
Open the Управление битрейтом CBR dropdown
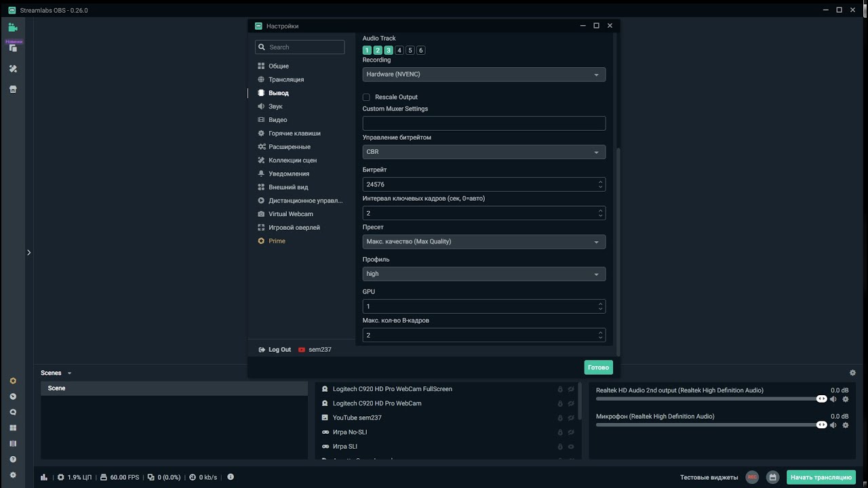(484, 152)
